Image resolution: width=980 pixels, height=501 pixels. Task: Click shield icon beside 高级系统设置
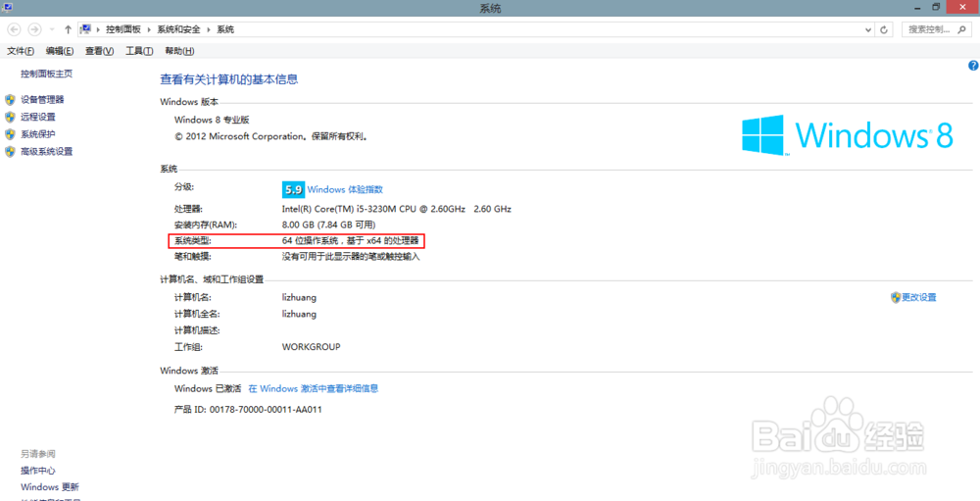tap(10, 151)
